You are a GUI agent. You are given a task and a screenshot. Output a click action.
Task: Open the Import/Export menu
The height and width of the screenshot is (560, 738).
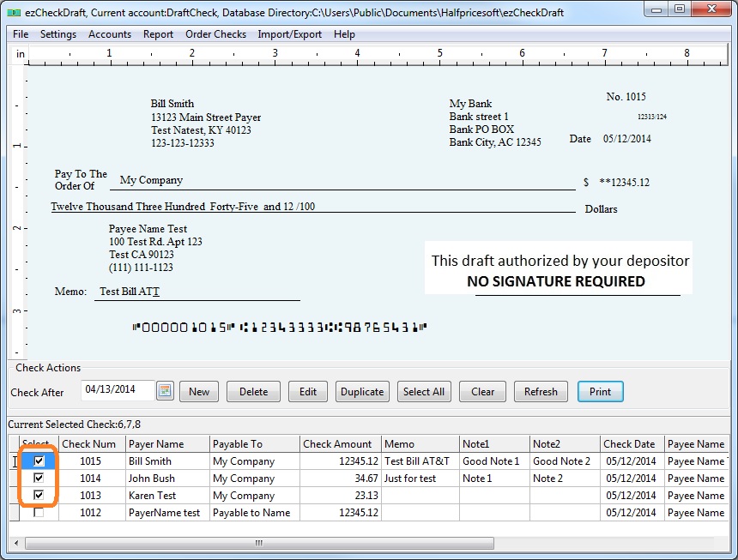[x=289, y=34]
